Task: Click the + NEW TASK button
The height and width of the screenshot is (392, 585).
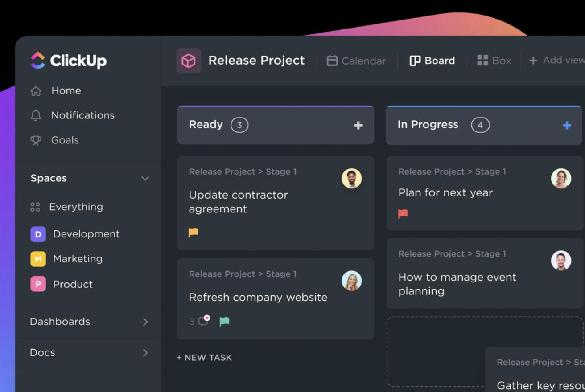Action: (x=204, y=358)
